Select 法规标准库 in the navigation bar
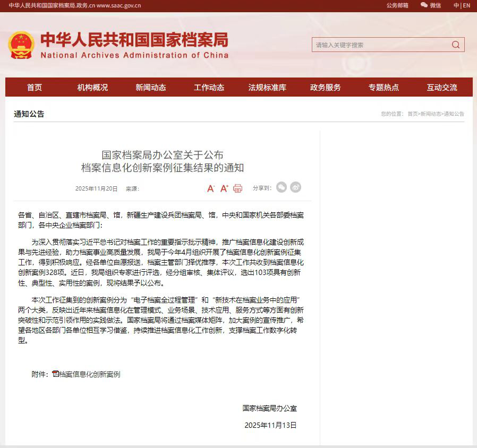 (267, 88)
